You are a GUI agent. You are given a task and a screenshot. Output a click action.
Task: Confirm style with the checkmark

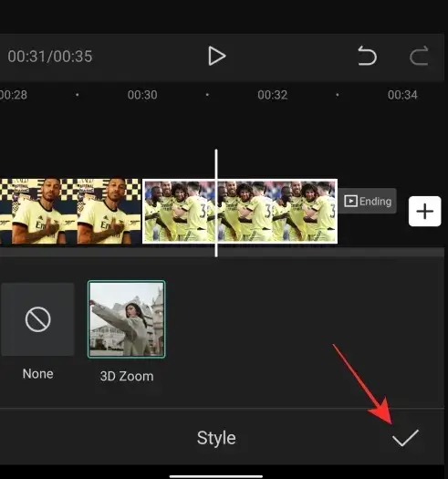point(405,438)
